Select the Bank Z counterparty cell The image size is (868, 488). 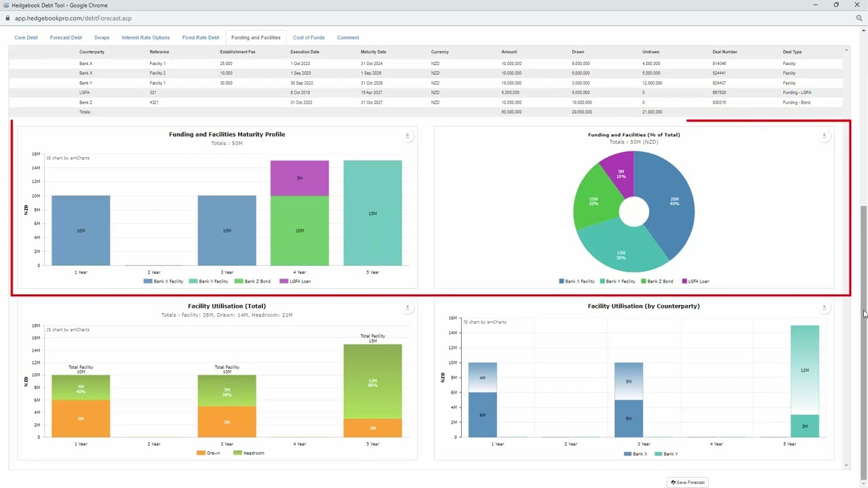pos(85,102)
